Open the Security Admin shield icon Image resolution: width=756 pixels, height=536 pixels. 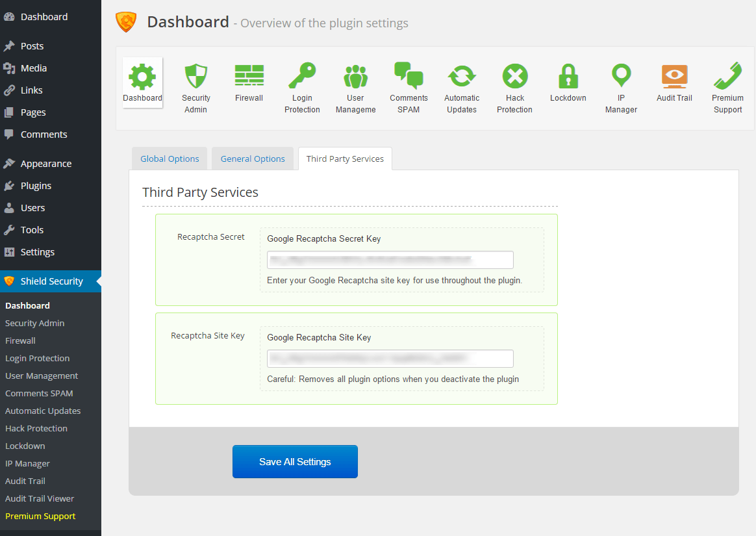click(195, 76)
